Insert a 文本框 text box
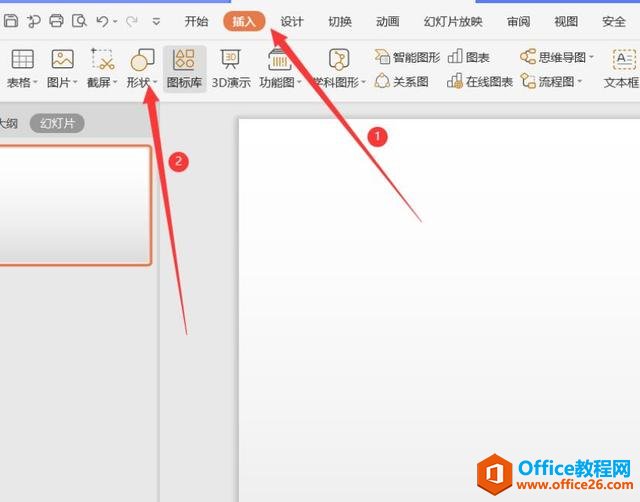 (x=624, y=69)
